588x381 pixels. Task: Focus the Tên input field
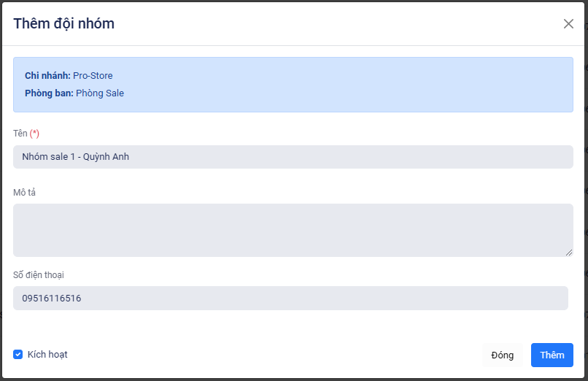293,157
